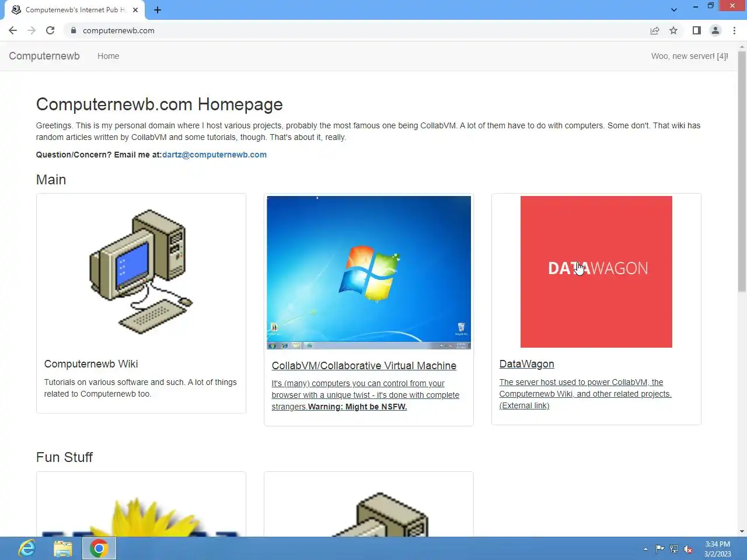Click the 'Main' section heading
The height and width of the screenshot is (560, 747).
pos(51,180)
